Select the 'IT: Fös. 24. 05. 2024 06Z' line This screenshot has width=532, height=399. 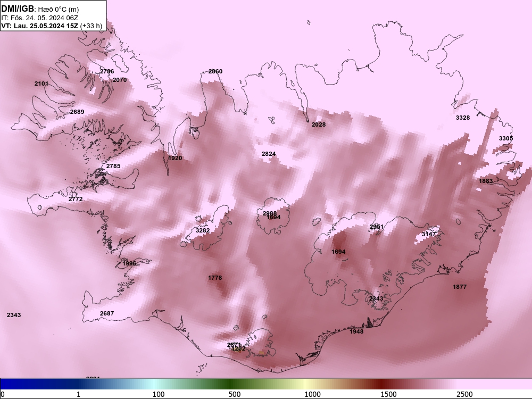point(40,18)
